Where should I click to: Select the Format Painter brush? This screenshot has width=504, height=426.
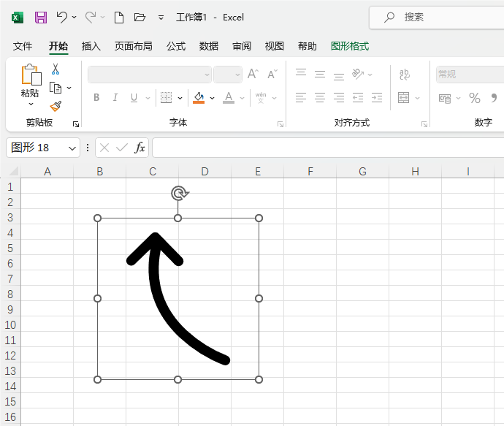(x=56, y=106)
